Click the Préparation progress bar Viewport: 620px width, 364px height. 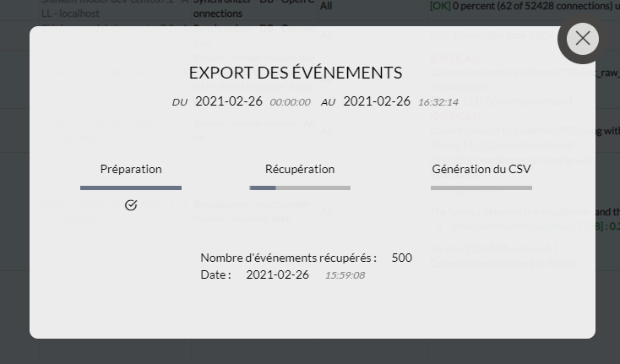point(131,187)
